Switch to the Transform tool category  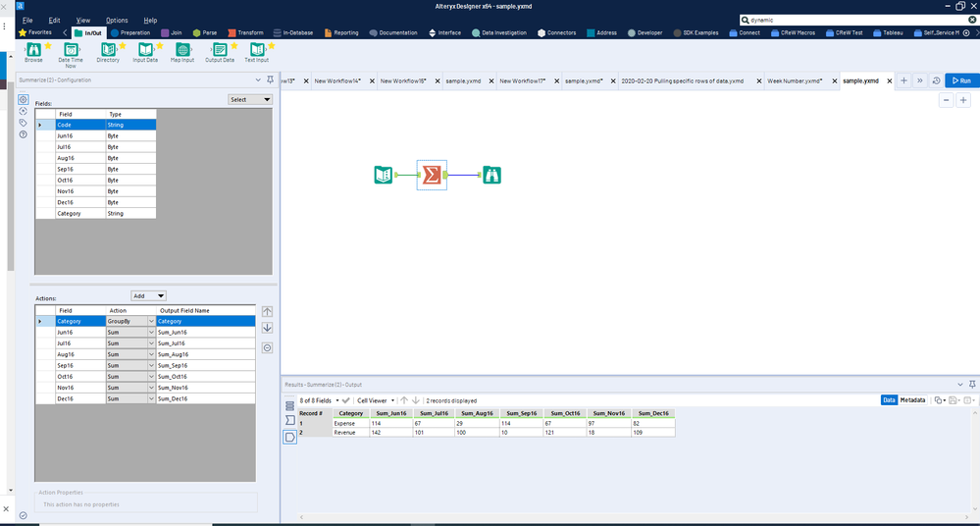click(x=245, y=32)
